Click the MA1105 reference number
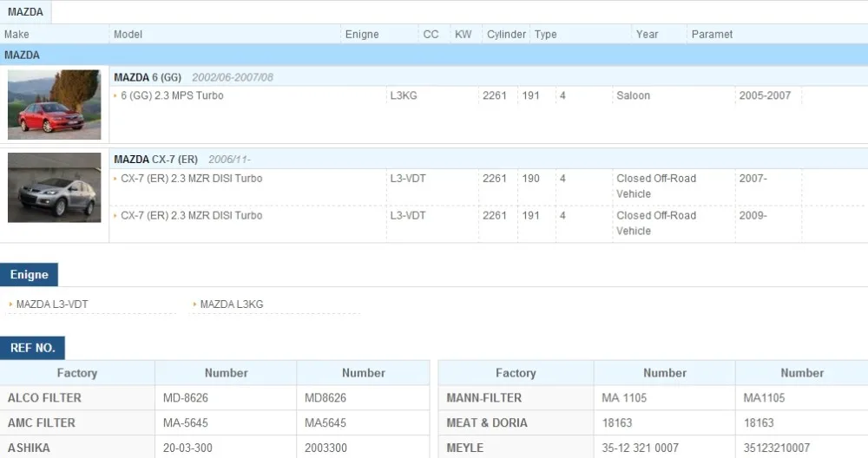 (x=764, y=397)
